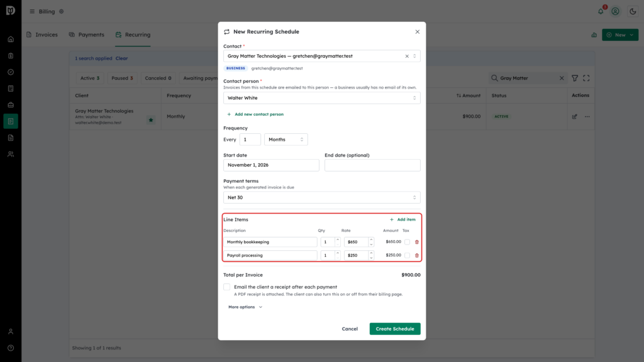
Task: Open the person icon at the sidebar bottom
Action: click(x=11, y=332)
